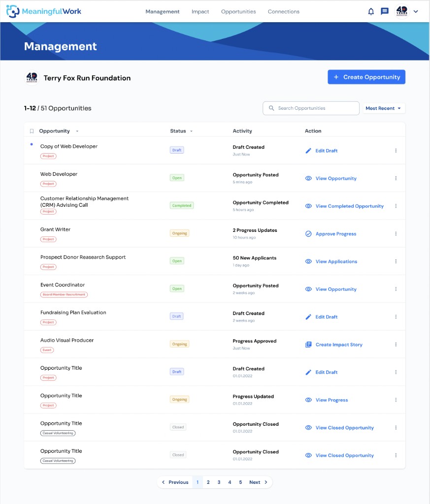The height and width of the screenshot is (504, 430).
Task: Open more options for Web Developer row
Action: 396,178
